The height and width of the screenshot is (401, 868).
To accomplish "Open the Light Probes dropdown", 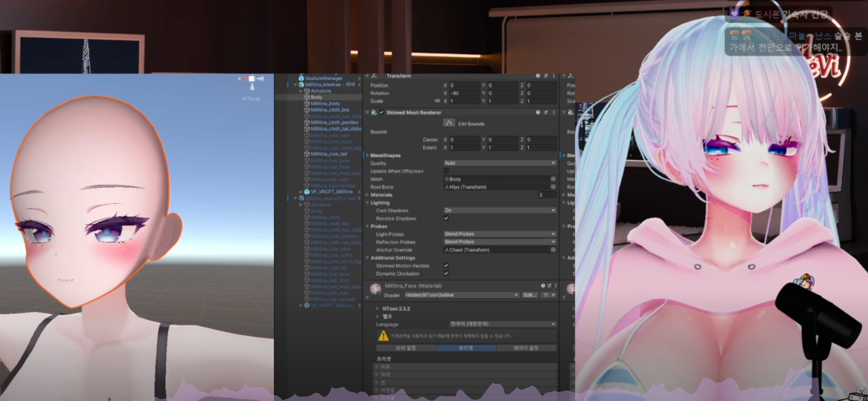I will (x=500, y=234).
